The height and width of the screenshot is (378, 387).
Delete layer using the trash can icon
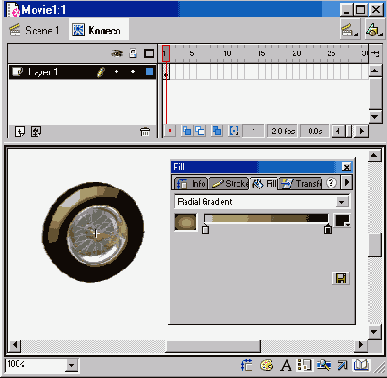145,132
